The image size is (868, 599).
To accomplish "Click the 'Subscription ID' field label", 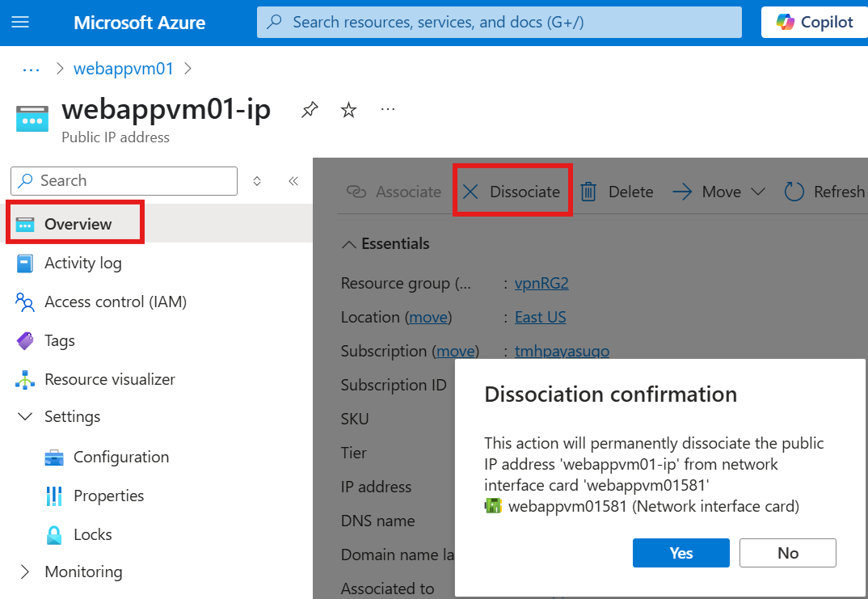I will click(x=394, y=385).
